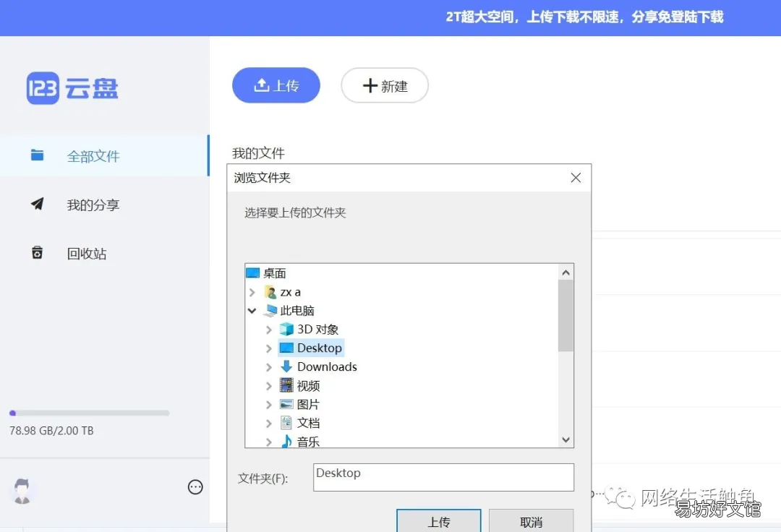Click the 文档 document icon
781x532 pixels.
(x=286, y=423)
